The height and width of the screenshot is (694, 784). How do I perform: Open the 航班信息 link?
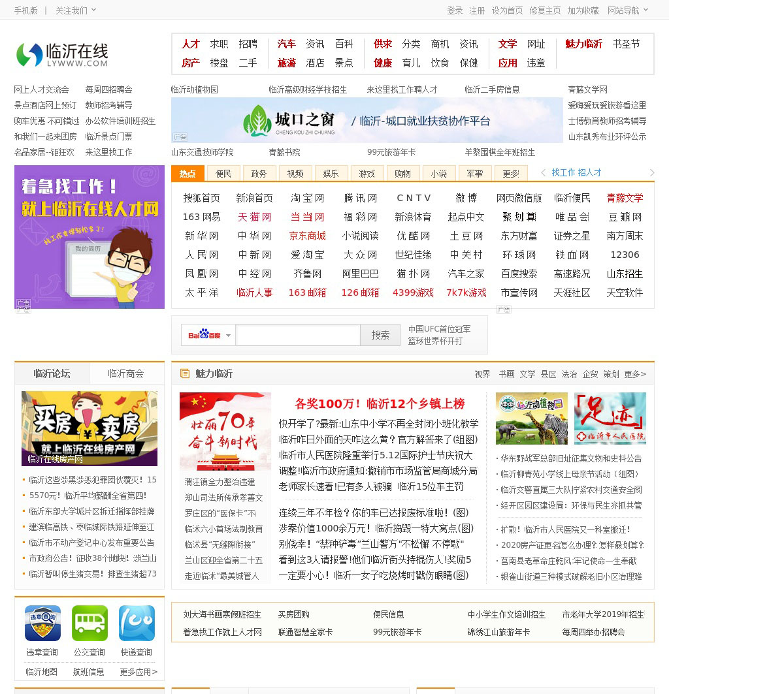tap(89, 672)
